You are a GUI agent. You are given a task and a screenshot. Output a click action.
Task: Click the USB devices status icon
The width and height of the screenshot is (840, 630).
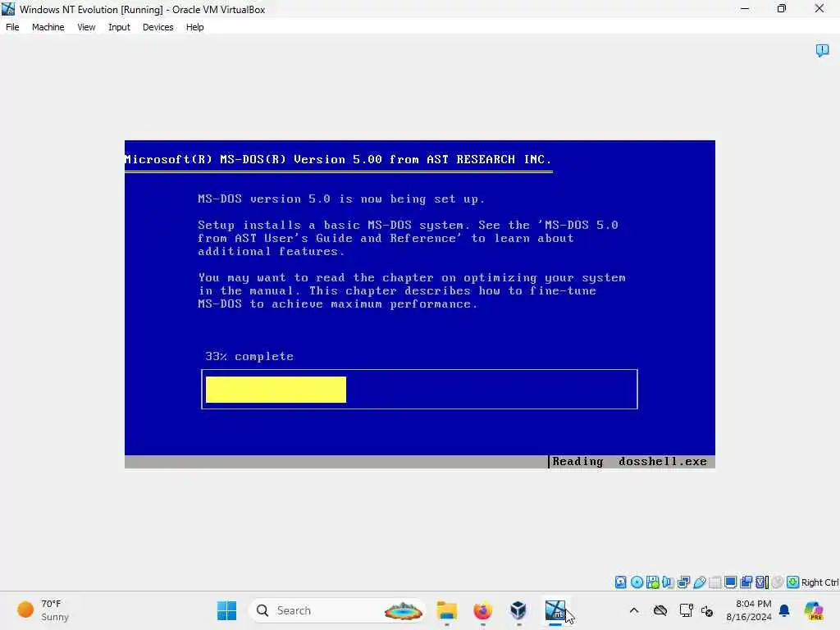(700, 582)
